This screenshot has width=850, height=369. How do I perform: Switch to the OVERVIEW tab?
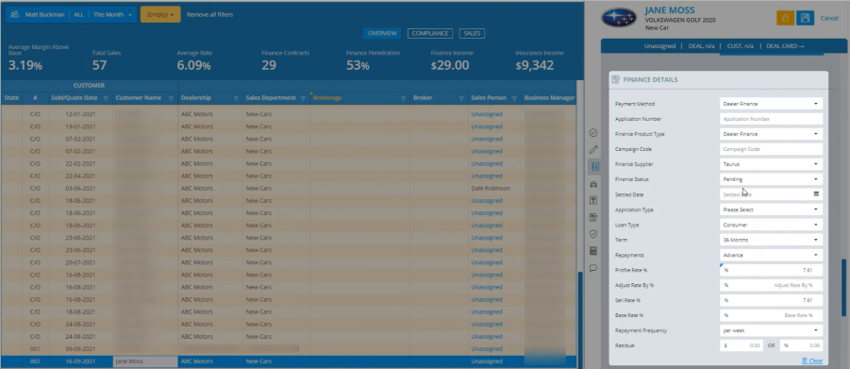click(382, 34)
